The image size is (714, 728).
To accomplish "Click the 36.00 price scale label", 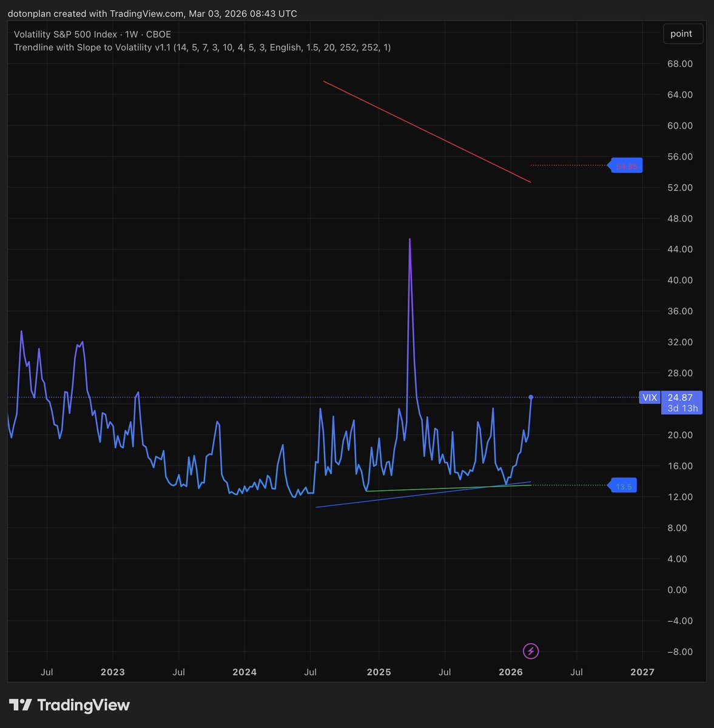I will click(x=679, y=311).
